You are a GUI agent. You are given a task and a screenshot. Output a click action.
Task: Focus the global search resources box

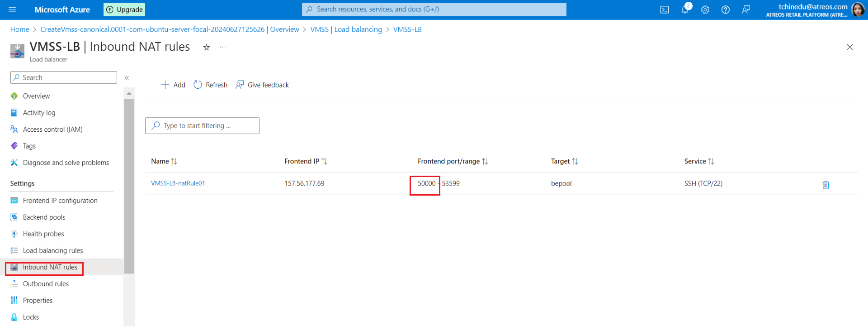pyautogui.click(x=434, y=10)
